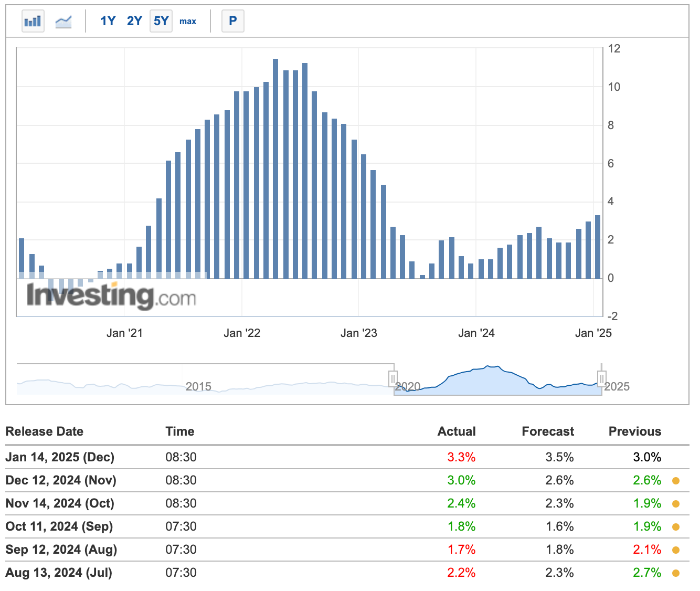Switch to area line chart icon

pos(63,21)
